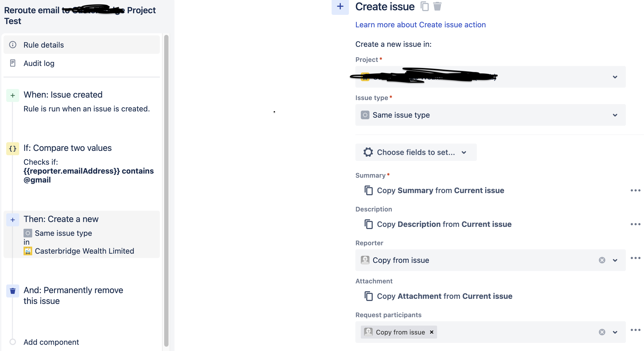This screenshot has width=644, height=351.
Task: Expand the Request participants dropdown chevron
Action: pos(615,332)
